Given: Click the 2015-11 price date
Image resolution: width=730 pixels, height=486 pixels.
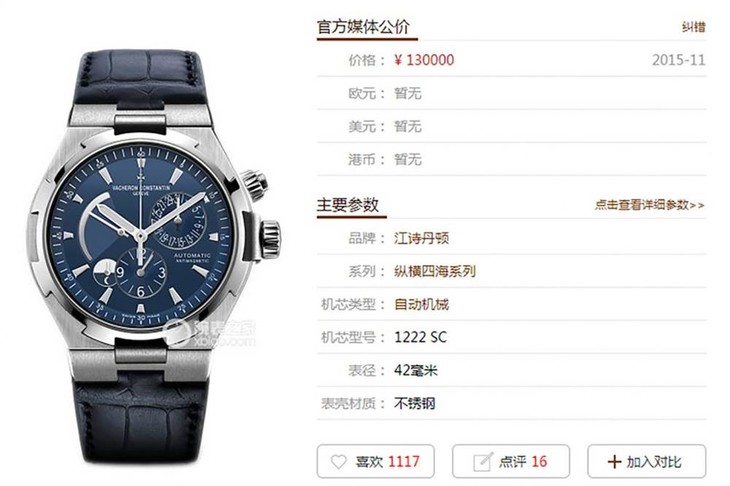Looking at the screenshot, I should [679, 60].
